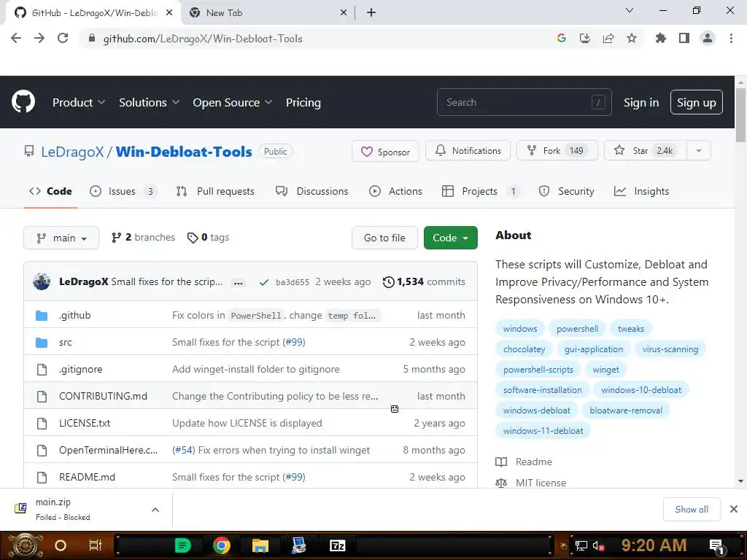Open the Star lists dropdown arrow
This screenshot has height=560, width=747.
(698, 151)
